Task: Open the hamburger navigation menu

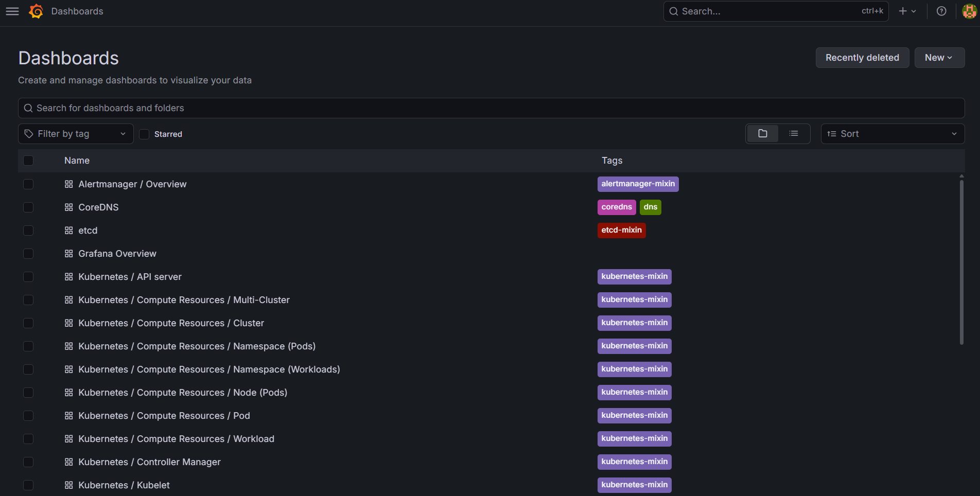Action: (12, 11)
